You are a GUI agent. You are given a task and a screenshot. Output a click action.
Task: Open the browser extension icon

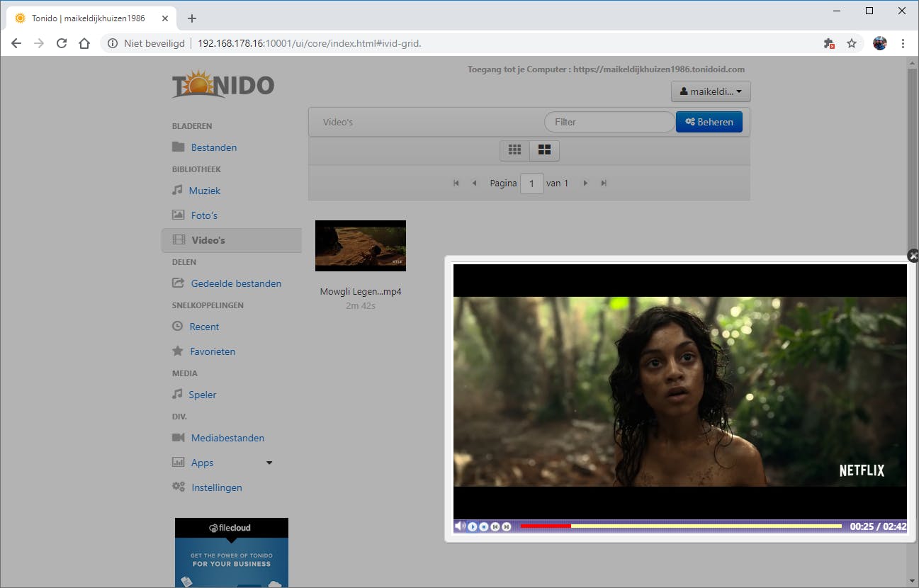click(829, 43)
